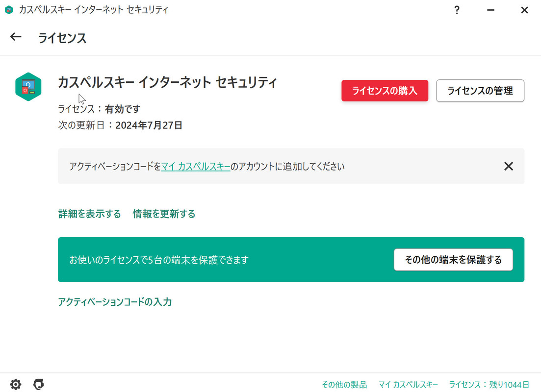This screenshot has width=541, height=392.
Task: Click the ライセンスの購入 red button
Action: click(385, 91)
